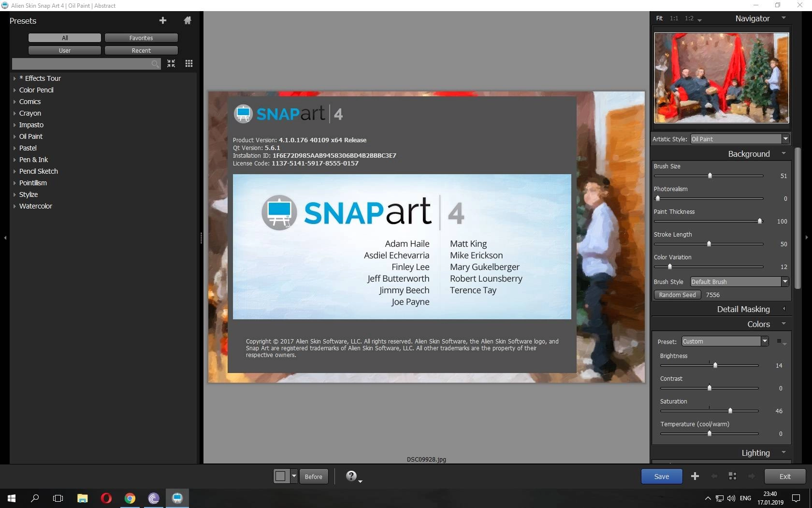
Task: Expand Oil Paint preset category
Action: (x=14, y=136)
